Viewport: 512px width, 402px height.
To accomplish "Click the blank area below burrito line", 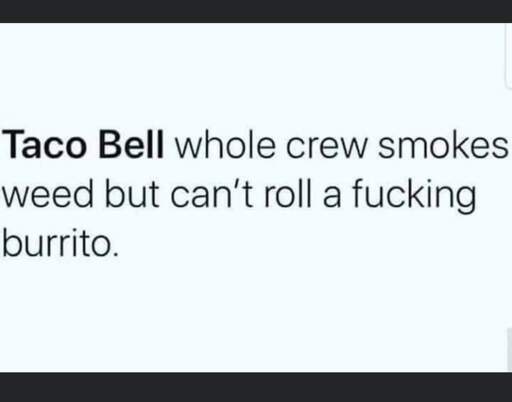I will click(x=253, y=315).
